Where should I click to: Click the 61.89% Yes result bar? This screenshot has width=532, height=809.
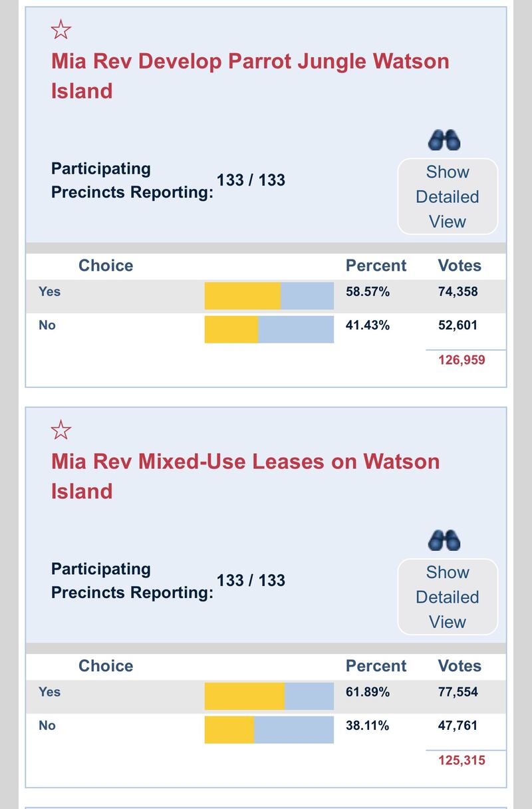pos(269,697)
